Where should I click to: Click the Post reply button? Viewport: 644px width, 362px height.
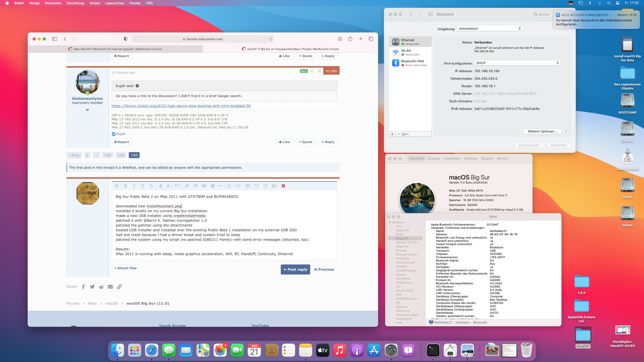coord(295,270)
